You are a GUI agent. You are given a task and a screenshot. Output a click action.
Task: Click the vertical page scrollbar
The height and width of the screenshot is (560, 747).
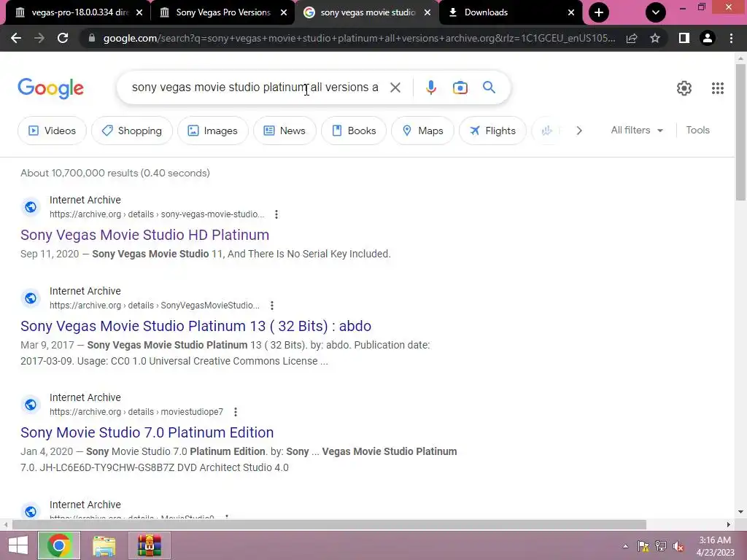pyautogui.click(x=740, y=132)
